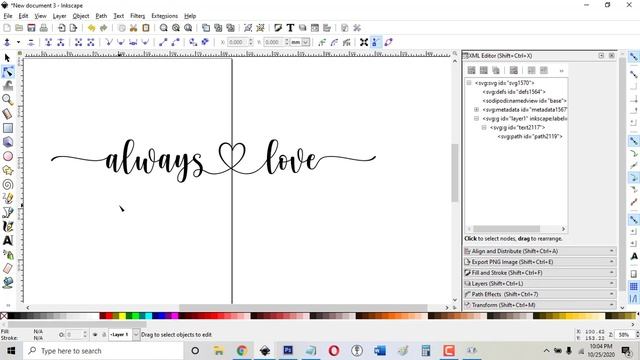
Task: Select the Zoom magnifier tool
Action: click(7, 100)
